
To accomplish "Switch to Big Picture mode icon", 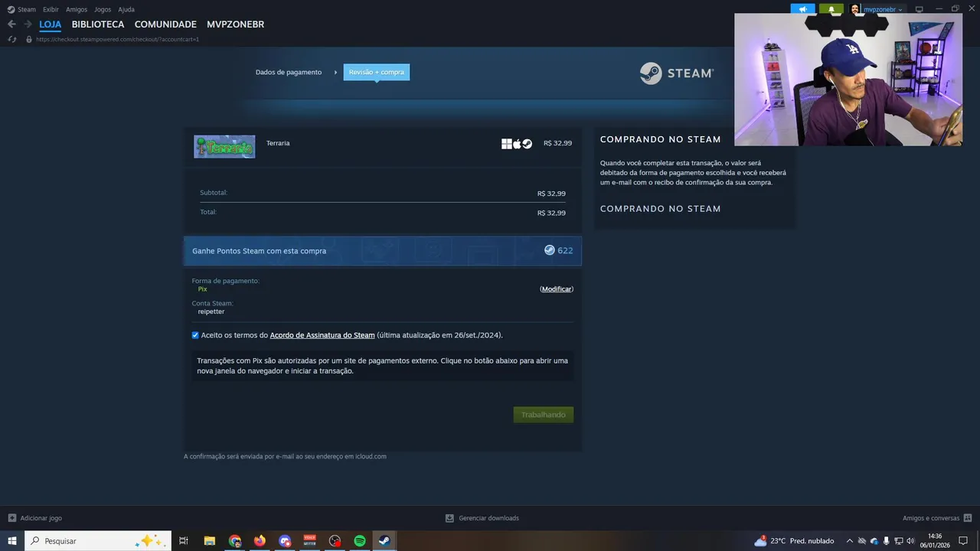I will coord(920,9).
